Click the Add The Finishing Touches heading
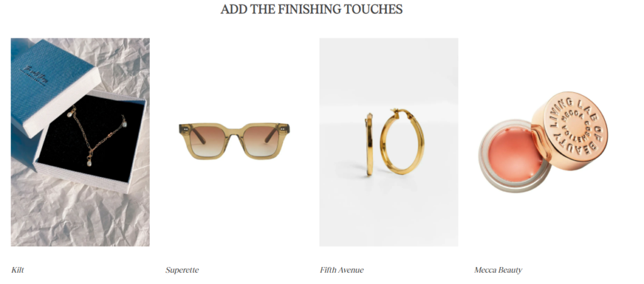Image resolution: width=644 pixels, height=284 pixels. point(311,9)
